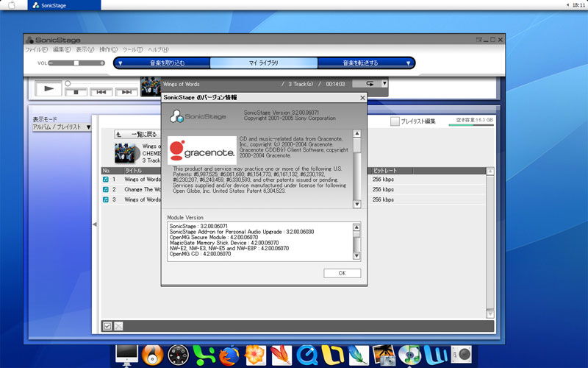Open the ファイル(F) menu
Image resolution: width=588 pixels, height=368 pixels.
36,49
